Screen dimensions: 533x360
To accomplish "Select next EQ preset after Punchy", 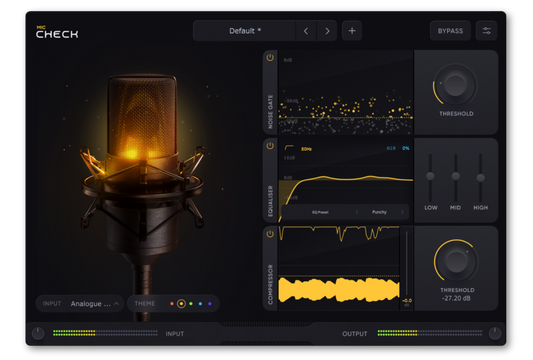I will pos(402,212).
